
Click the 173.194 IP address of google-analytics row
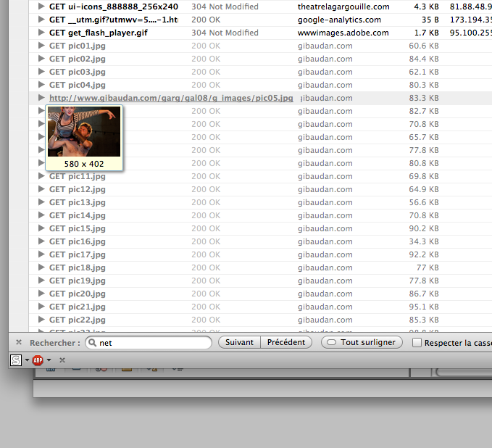471,20
